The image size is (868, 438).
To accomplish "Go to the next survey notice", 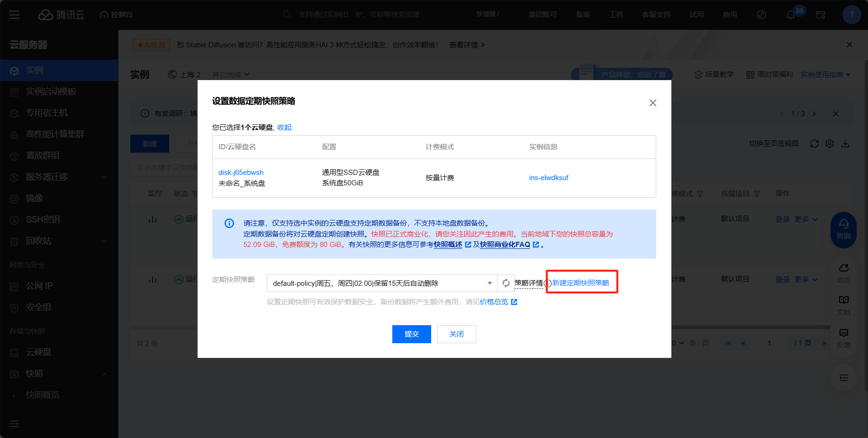I will click(814, 114).
